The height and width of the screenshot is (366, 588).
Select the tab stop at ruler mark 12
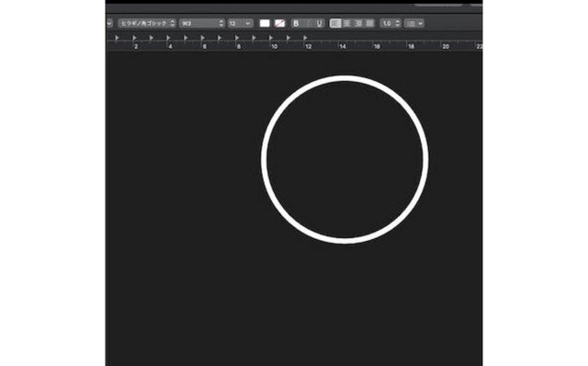tap(305, 38)
